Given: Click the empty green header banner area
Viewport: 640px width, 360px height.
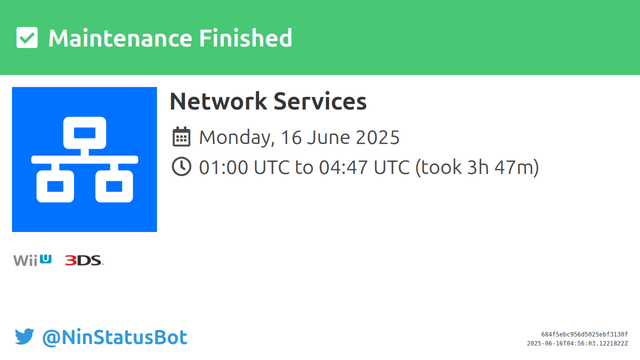Looking at the screenshot, I should click(465, 38).
